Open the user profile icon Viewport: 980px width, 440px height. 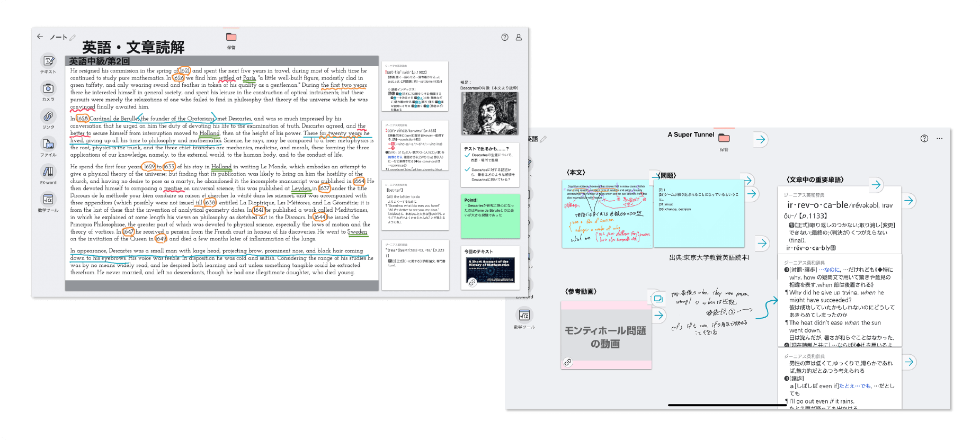coord(519,37)
